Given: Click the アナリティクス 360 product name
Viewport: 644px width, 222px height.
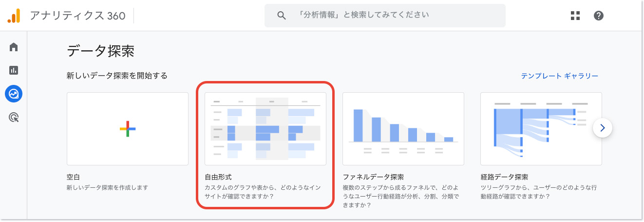Looking at the screenshot, I should (x=77, y=16).
